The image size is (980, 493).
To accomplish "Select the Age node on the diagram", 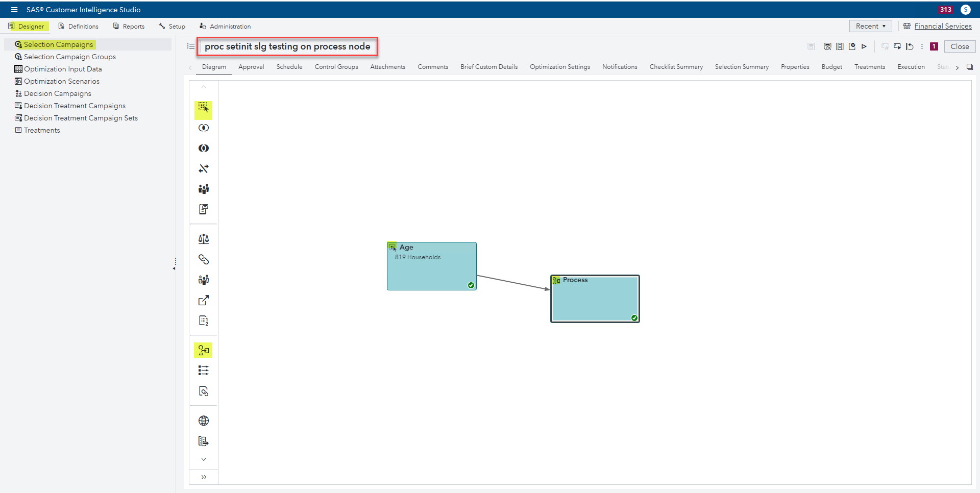I will [x=432, y=266].
